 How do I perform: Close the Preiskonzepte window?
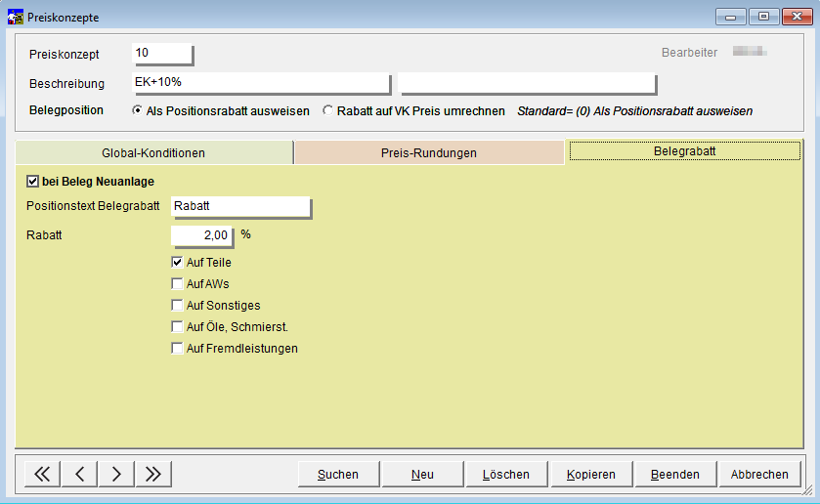click(797, 17)
